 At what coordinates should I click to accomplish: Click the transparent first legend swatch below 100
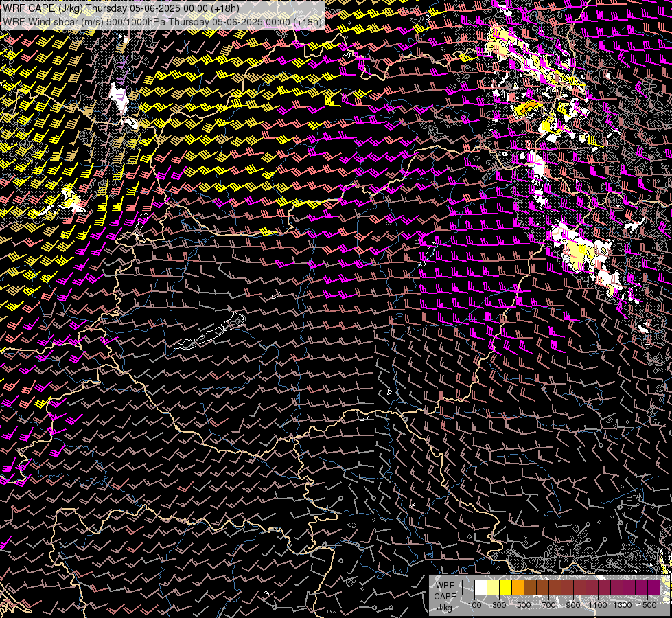pos(468,588)
